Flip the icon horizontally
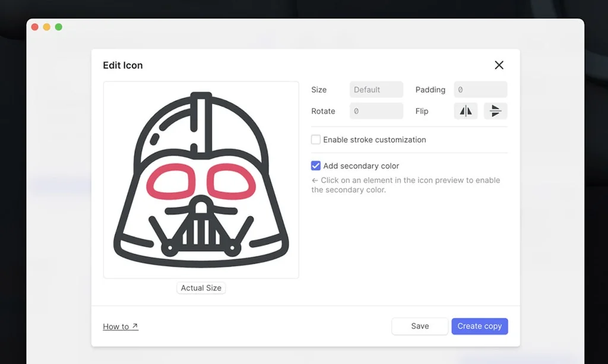This screenshot has width=608, height=364. click(x=465, y=110)
